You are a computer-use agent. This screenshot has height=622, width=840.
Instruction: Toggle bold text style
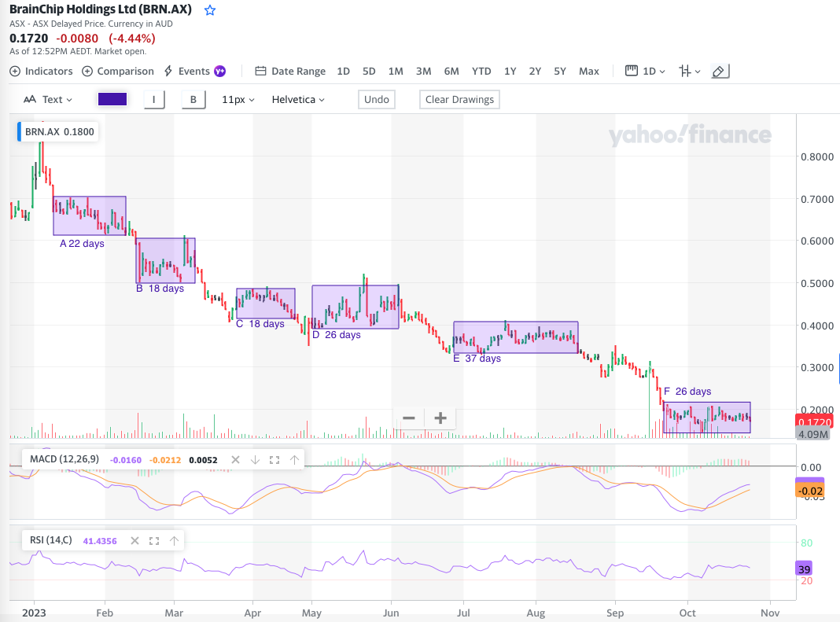pyautogui.click(x=193, y=100)
